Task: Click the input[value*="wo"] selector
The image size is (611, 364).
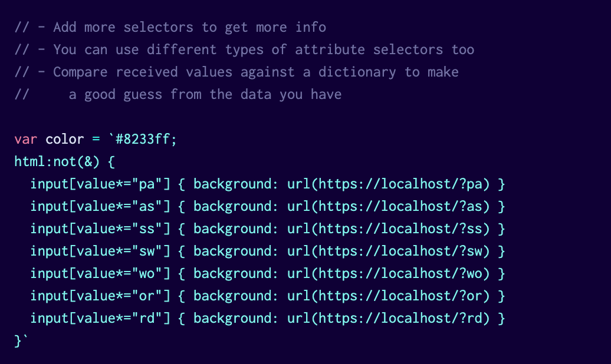Action: (x=100, y=273)
